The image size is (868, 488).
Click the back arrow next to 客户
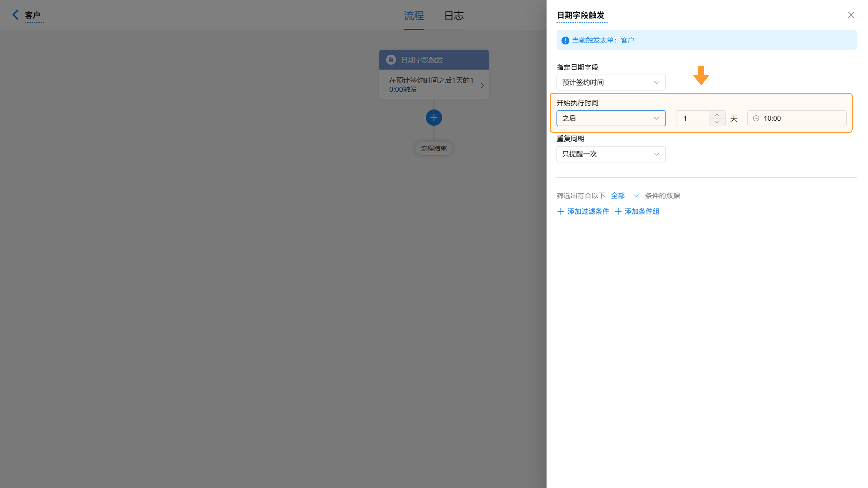(x=16, y=15)
